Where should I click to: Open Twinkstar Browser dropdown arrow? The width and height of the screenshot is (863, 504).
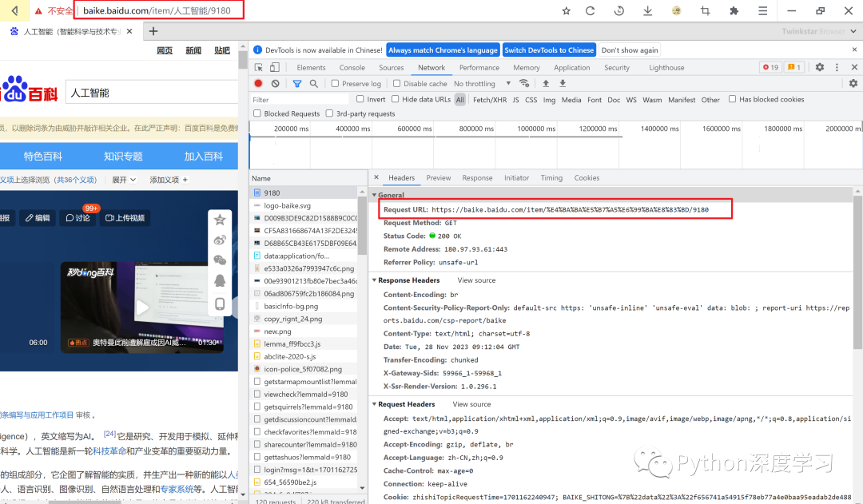click(x=853, y=31)
